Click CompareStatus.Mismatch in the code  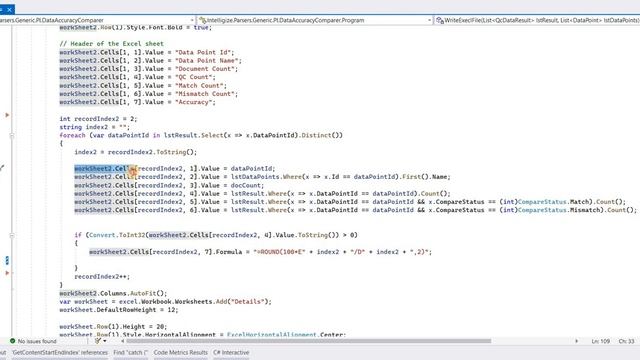coord(559,210)
